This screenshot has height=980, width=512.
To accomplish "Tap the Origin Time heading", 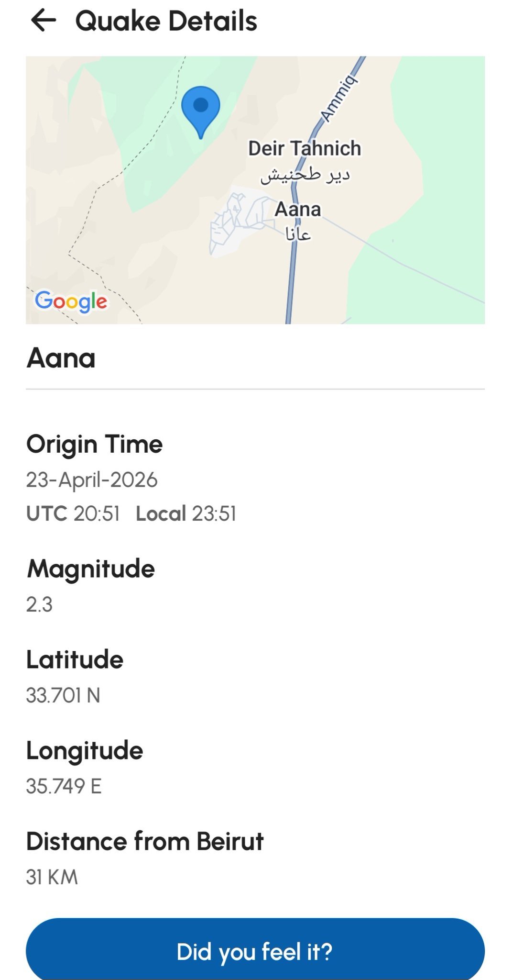I will click(94, 444).
